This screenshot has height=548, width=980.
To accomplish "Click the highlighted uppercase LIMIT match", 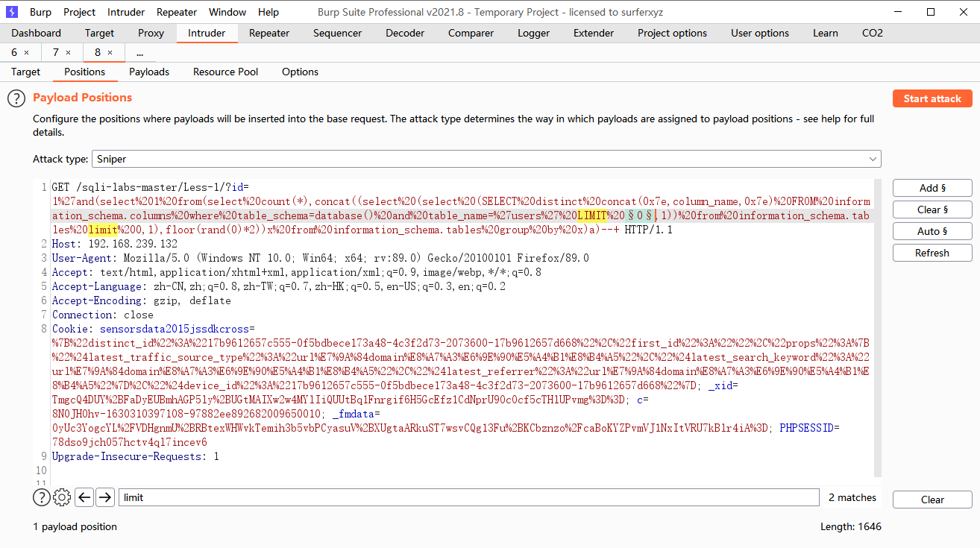I will pos(591,215).
